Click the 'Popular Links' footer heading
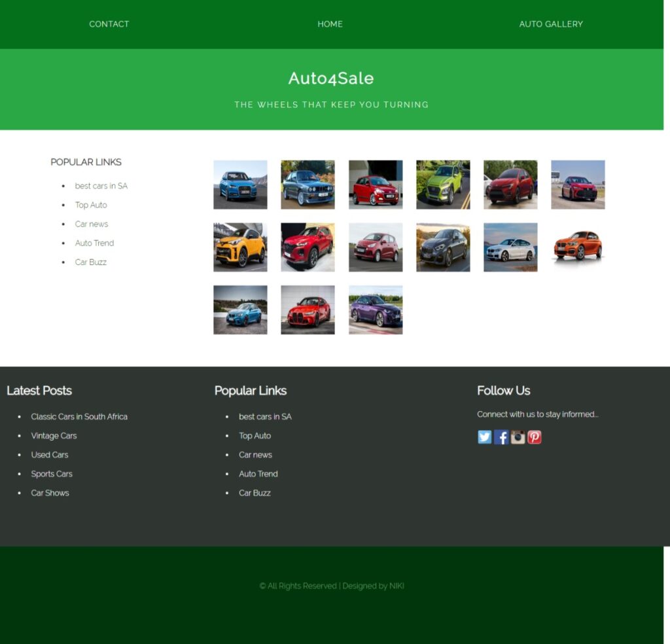Viewport: 670px width, 644px height. 251,391
